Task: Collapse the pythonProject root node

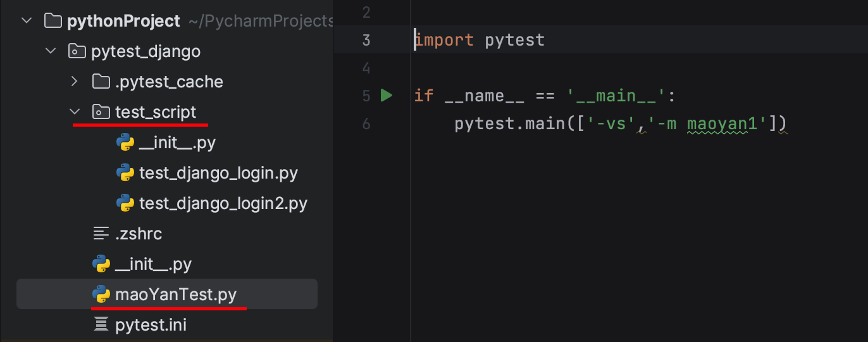Action: click(27, 21)
